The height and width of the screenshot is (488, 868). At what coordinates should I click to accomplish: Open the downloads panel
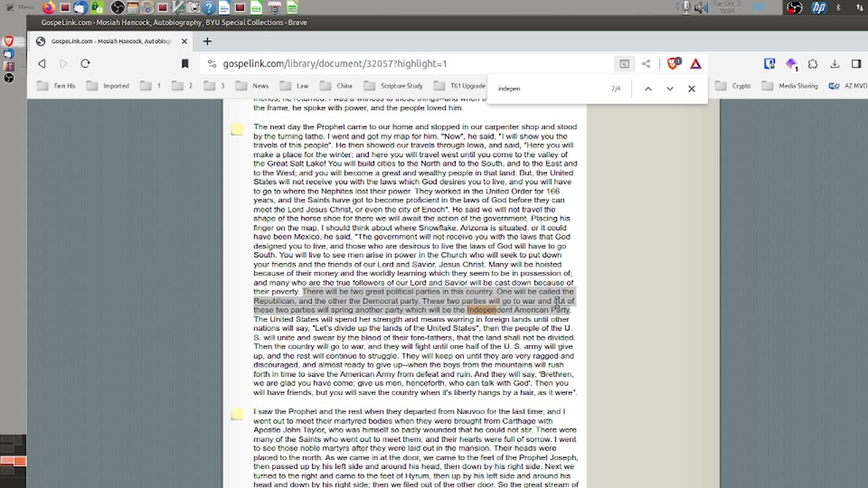point(835,64)
